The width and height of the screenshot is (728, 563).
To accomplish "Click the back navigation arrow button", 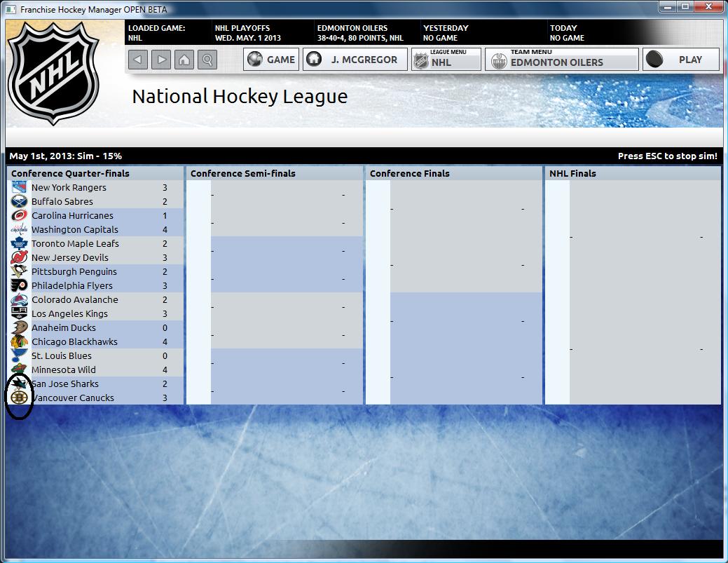I will click(139, 60).
